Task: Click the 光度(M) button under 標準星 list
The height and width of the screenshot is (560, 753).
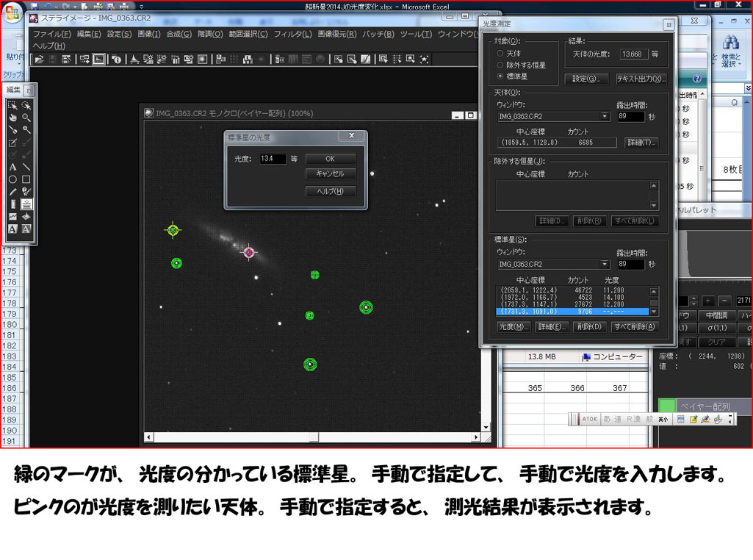Action: (513, 327)
